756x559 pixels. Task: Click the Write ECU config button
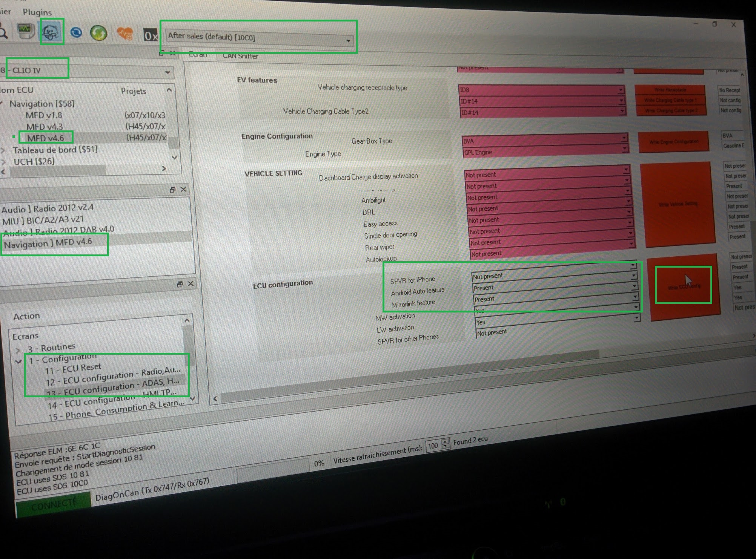684,286
